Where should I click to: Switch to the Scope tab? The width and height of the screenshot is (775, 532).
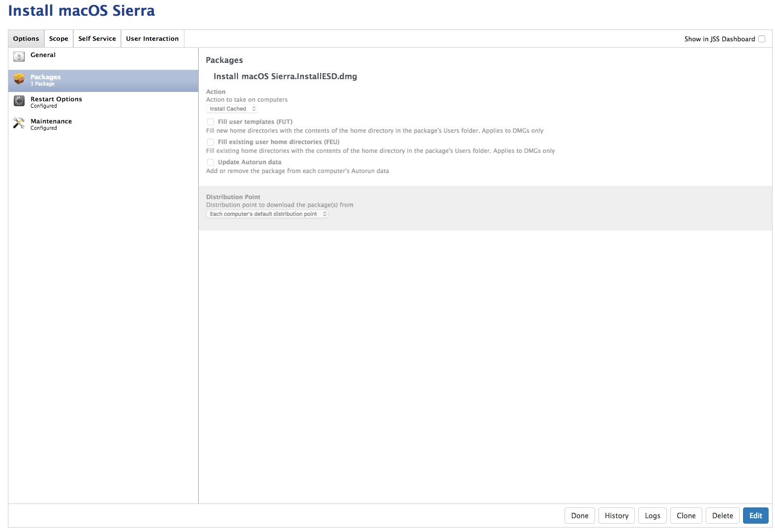[x=59, y=39]
